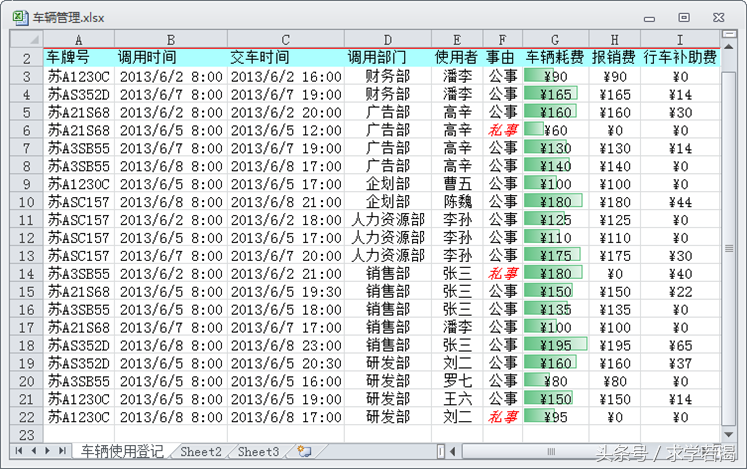Click the horizontal scrollbar thumb
This screenshot has height=469, width=747.
point(551,451)
